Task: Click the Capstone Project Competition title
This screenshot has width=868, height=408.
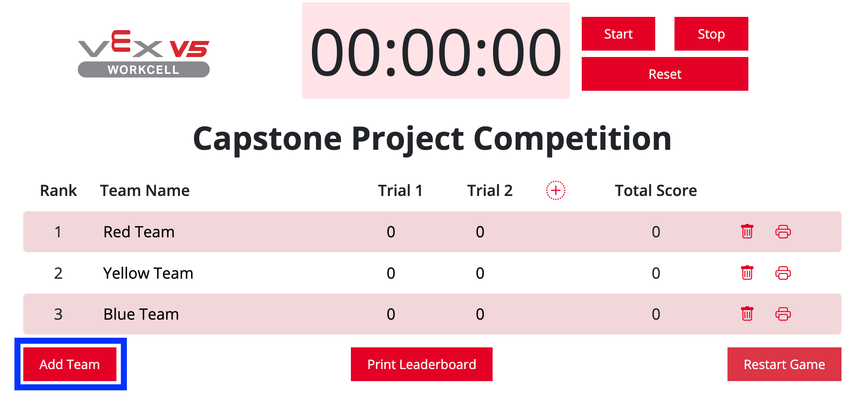Action: pos(434,138)
